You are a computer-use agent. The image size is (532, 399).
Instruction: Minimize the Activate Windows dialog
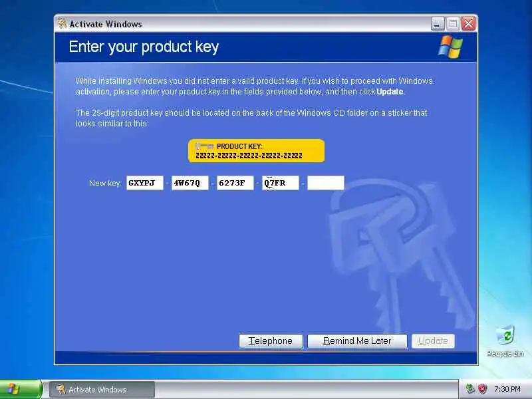[x=438, y=24]
